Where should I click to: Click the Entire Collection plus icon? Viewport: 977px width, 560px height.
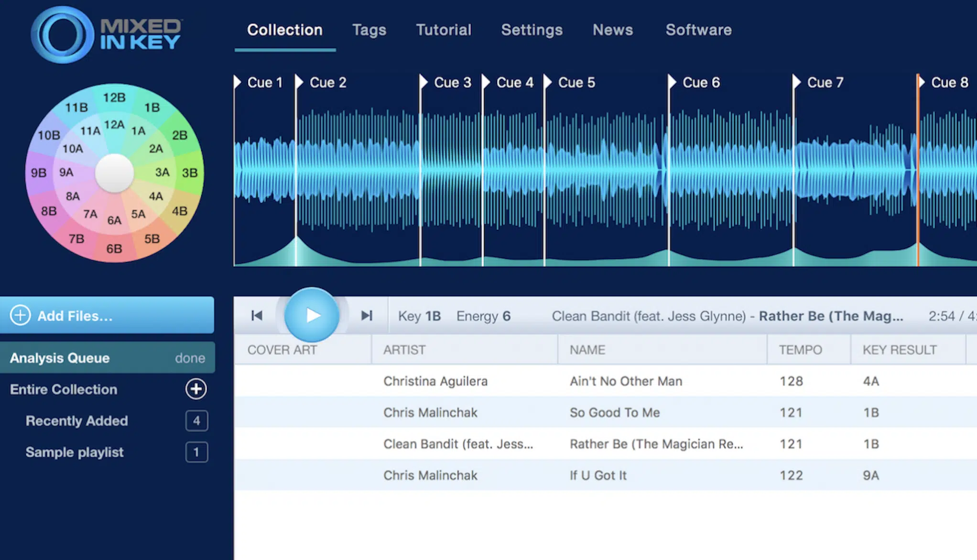coord(196,389)
